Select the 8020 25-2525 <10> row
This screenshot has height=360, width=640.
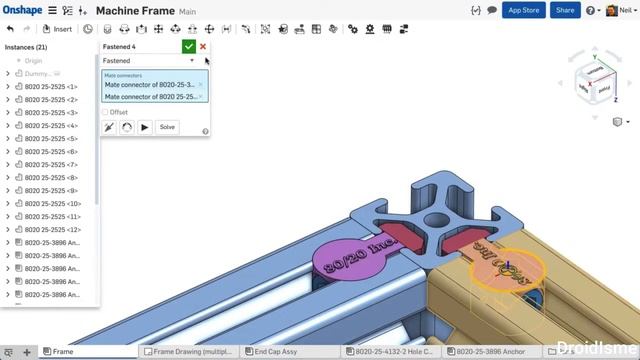point(50,203)
